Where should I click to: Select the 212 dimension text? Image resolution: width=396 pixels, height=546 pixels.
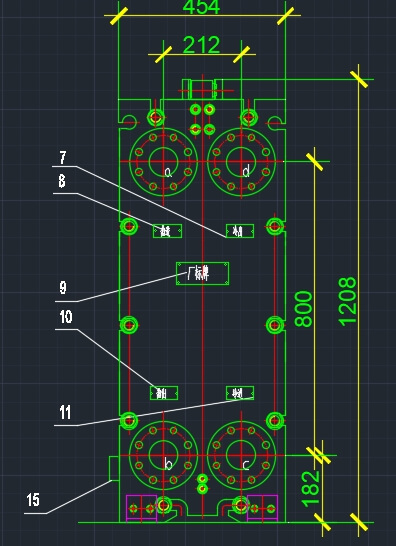(201, 45)
